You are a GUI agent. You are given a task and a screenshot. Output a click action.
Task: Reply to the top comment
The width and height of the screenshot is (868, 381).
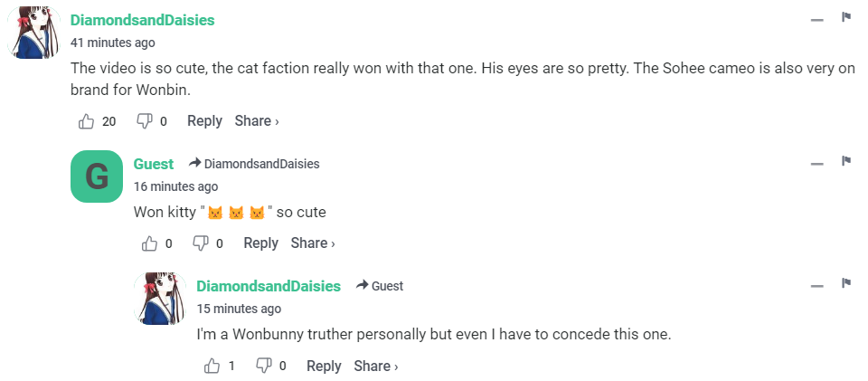pyautogui.click(x=204, y=121)
